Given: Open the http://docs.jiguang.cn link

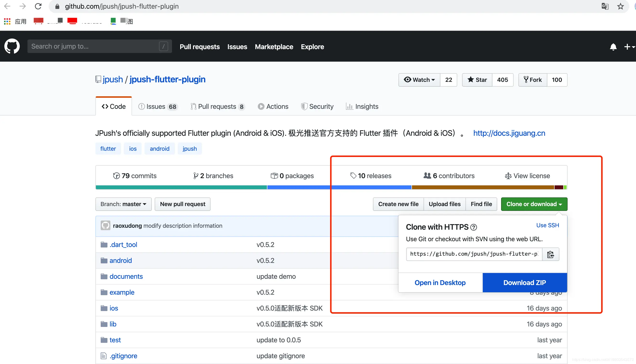Looking at the screenshot, I should point(509,133).
